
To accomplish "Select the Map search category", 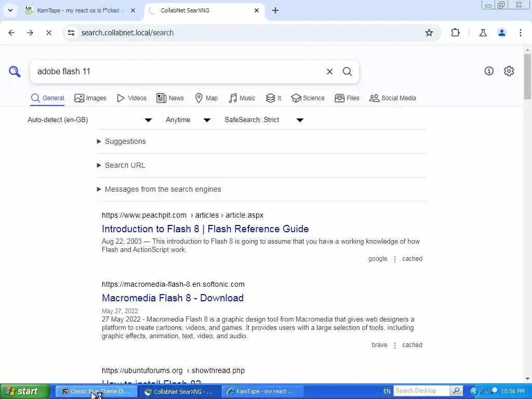I will point(206,98).
